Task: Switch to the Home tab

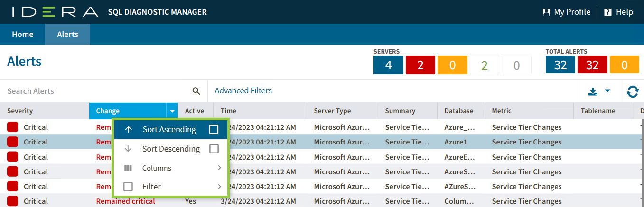Action: pos(22,34)
